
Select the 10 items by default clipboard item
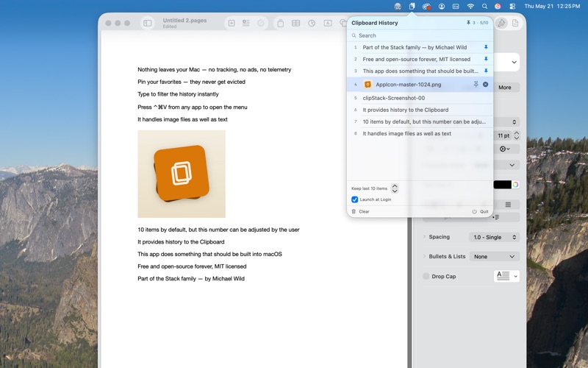(420, 121)
